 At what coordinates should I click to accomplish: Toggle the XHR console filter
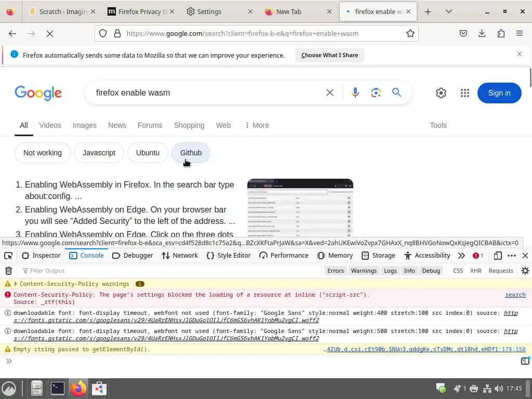click(476, 271)
